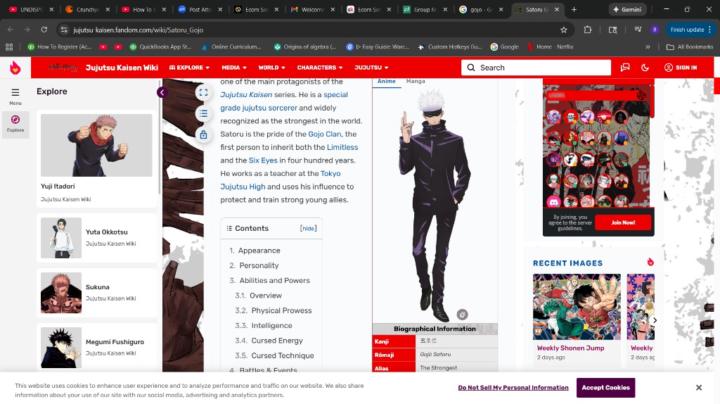
Task: Select the Anime tab above character image
Action: click(386, 81)
